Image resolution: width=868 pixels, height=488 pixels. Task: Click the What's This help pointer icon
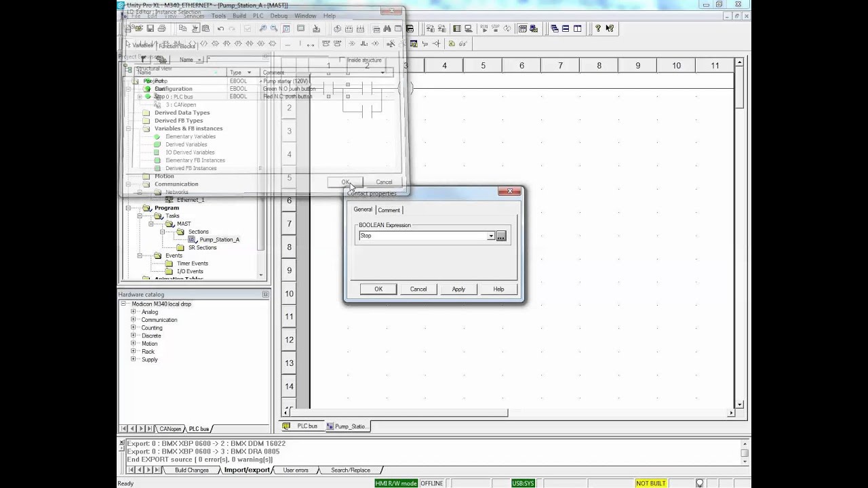pos(610,28)
